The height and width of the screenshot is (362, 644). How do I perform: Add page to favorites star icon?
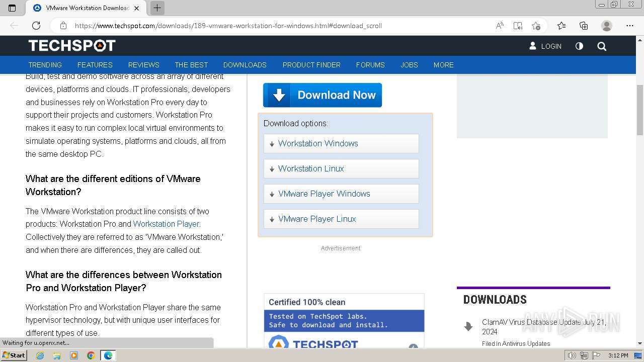coord(536,26)
